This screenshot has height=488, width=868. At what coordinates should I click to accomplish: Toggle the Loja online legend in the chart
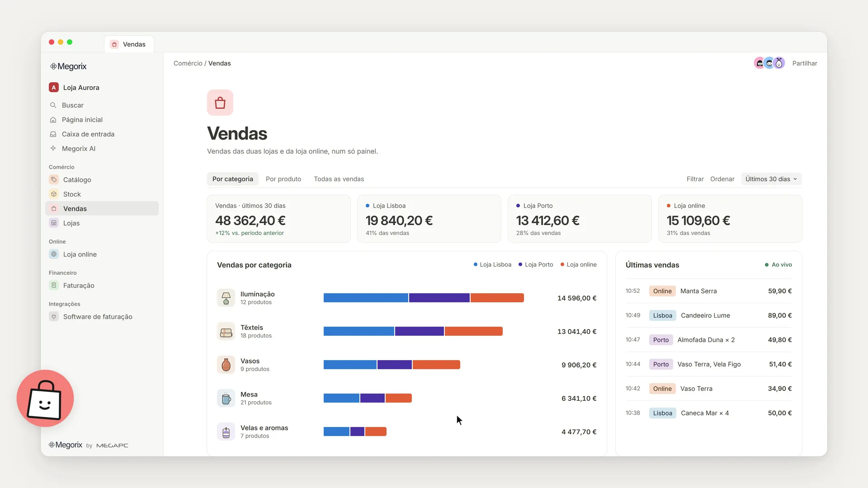[x=579, y=265]
